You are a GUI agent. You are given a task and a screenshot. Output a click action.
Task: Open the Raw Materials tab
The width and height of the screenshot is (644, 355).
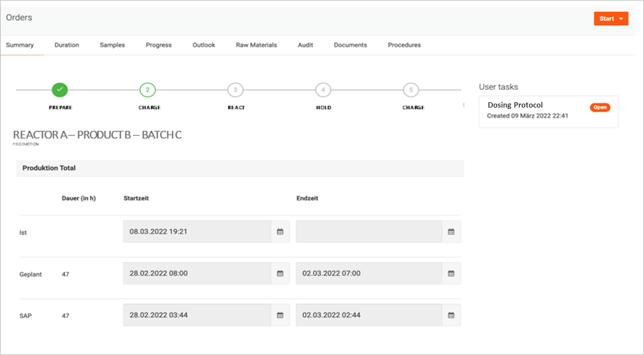tap(256, 45)
